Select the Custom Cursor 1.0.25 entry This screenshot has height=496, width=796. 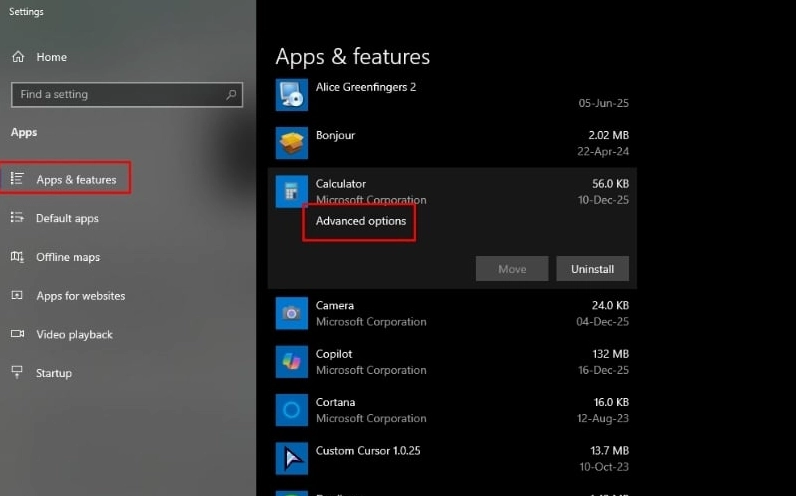[368, 450]
